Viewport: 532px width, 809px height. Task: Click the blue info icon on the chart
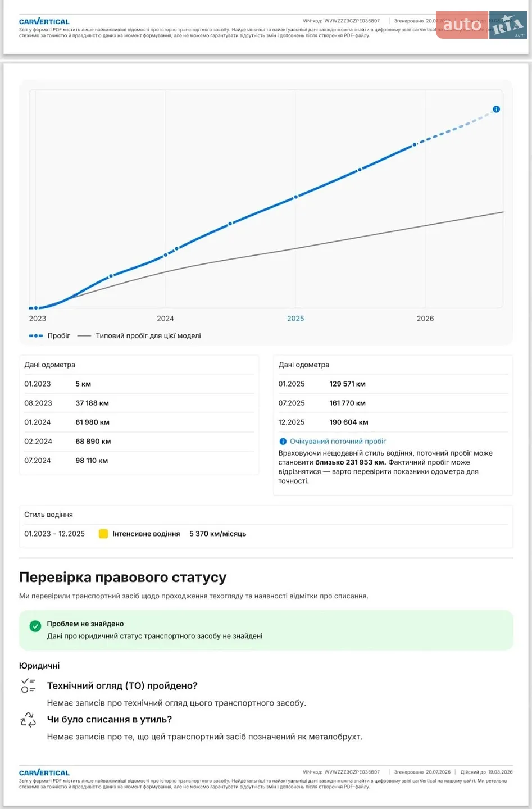coord(496,109)
